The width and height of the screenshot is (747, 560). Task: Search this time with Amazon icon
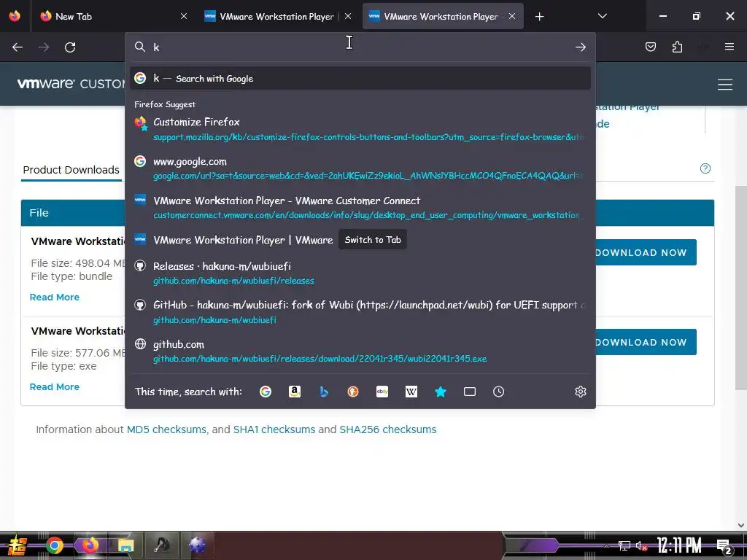(295, 392)
